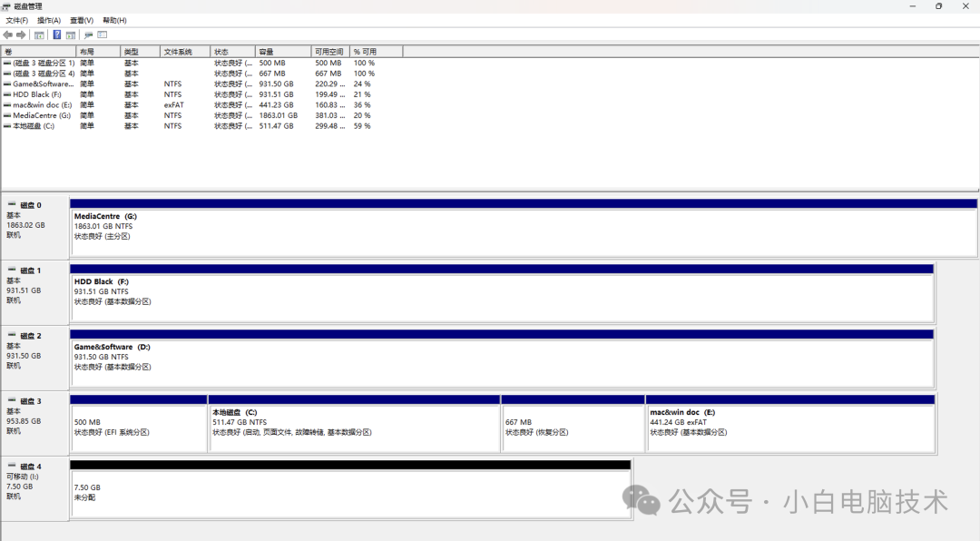Select the MediaCentre (G:) volume row in list
Viewport: 980px width, 541px height.
click(201, 115)
